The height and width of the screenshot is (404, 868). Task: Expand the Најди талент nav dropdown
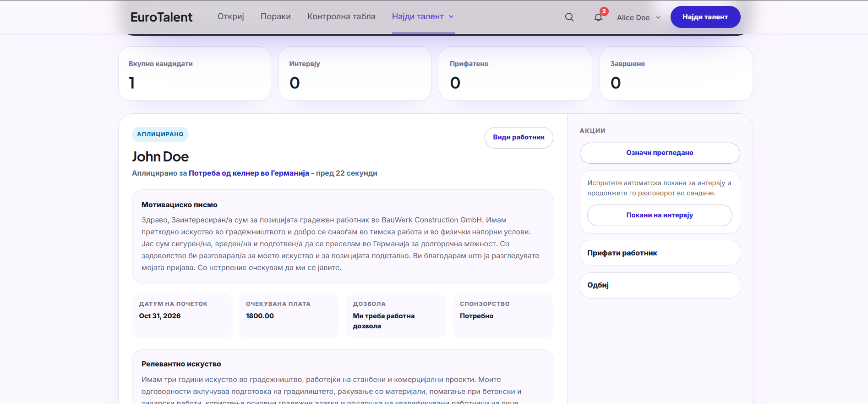[423, 17]
